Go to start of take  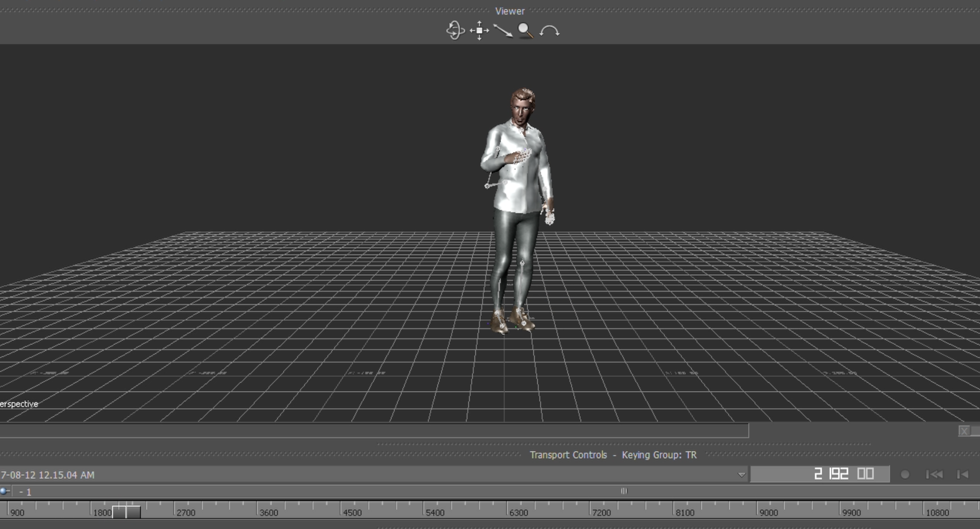click(934, 475)
